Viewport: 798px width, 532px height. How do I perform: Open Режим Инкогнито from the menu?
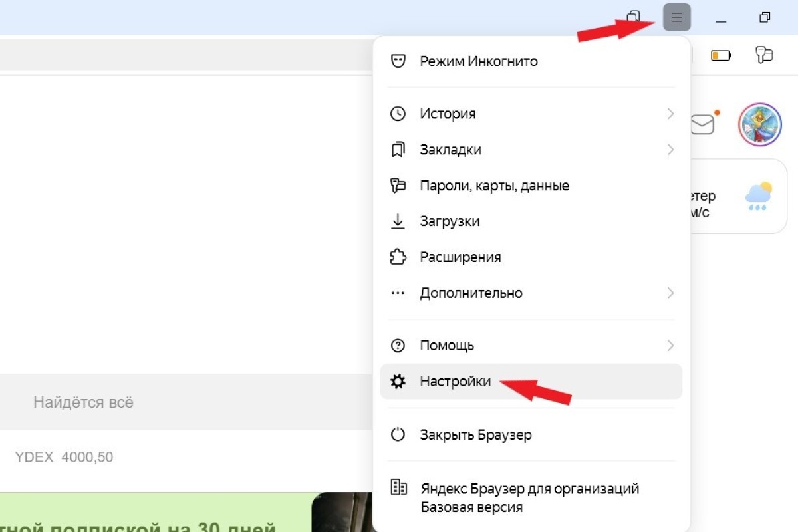(477, 61)
